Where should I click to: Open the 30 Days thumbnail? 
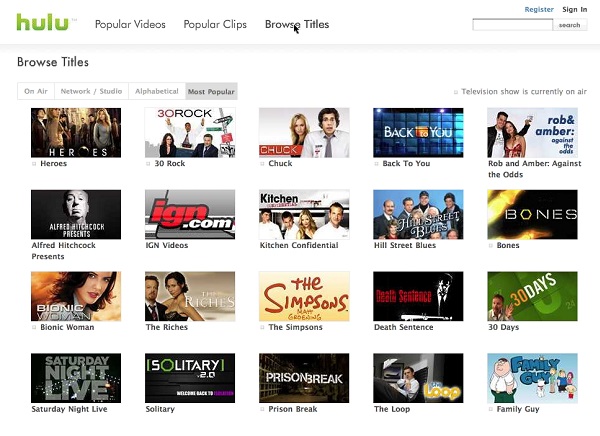tap(532, 296)
